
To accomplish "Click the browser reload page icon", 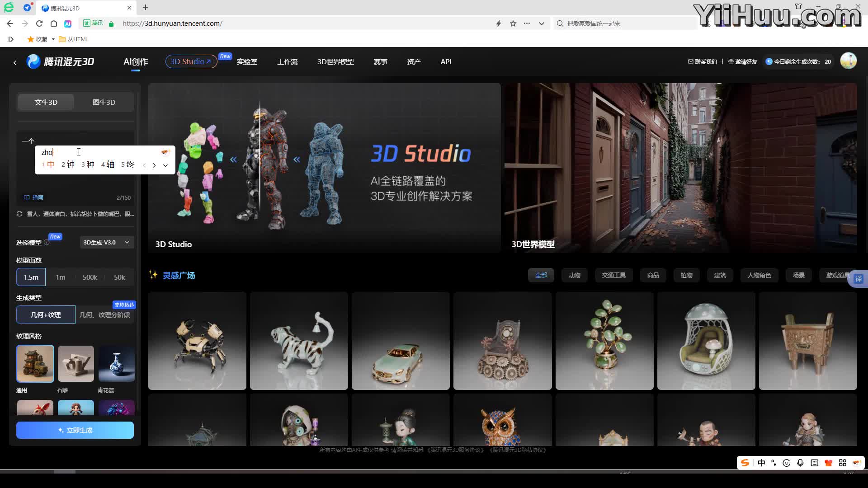I will click(x=39, y=23).
